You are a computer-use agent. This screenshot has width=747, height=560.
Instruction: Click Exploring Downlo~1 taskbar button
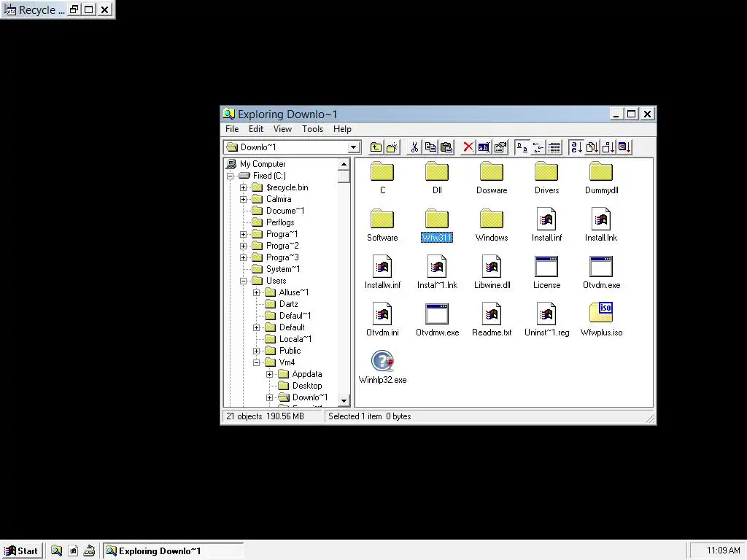[x=174, y=551]
